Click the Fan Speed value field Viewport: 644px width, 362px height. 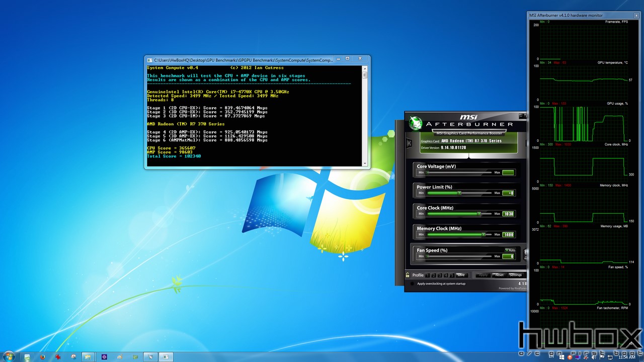(508, 256)
